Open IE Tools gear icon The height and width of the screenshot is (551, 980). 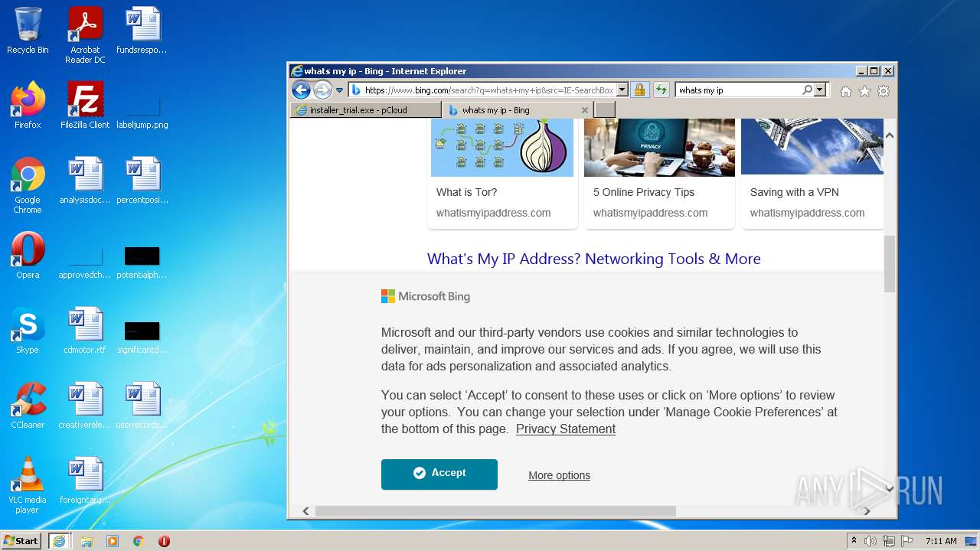tap(884, 91)
